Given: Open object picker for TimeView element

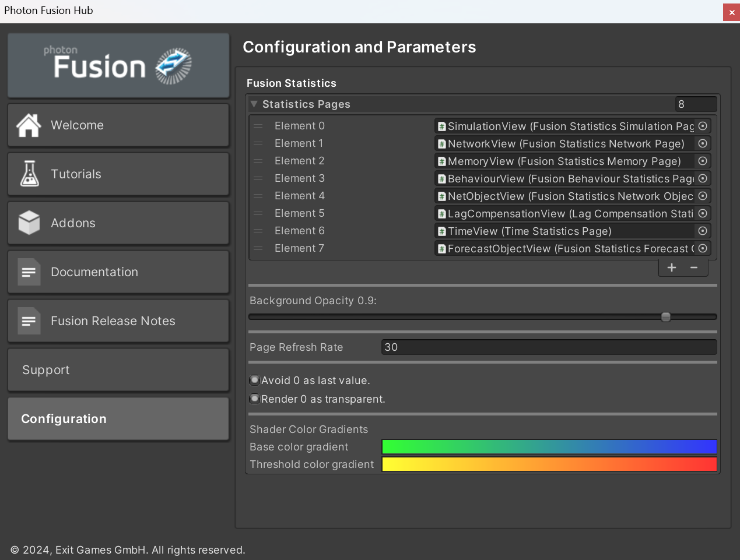Looking at the screenshot, I should click(x=703, y=231).
